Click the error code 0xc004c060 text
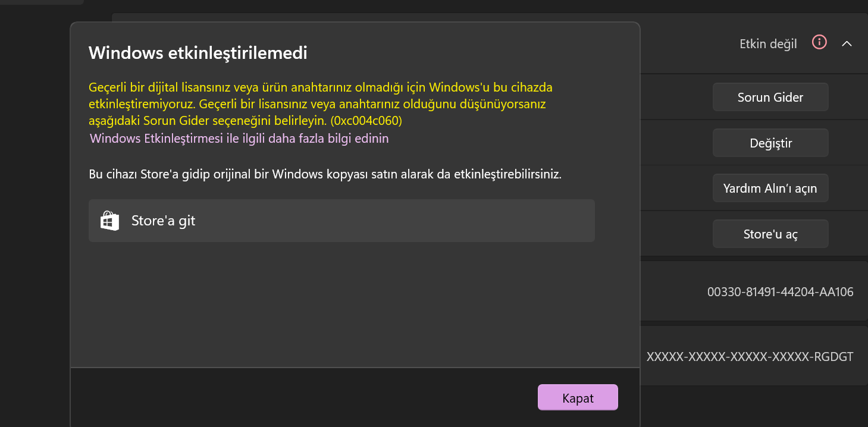 [x=366, y=121]
